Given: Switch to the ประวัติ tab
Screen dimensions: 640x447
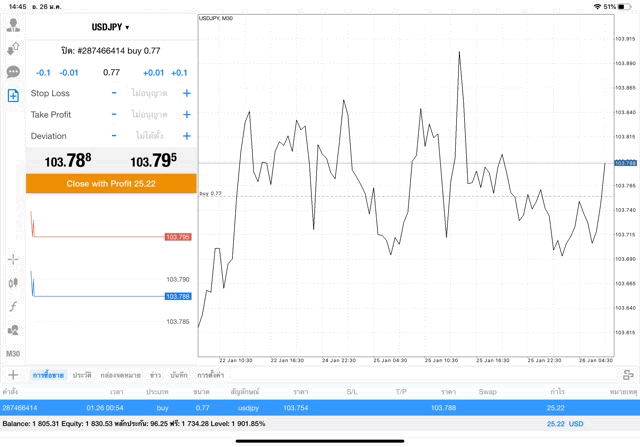Looking at the screenshot, I should 82,375.
